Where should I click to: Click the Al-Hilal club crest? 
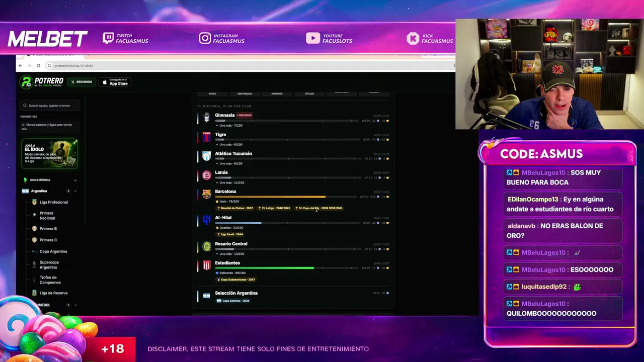[206, 220]
